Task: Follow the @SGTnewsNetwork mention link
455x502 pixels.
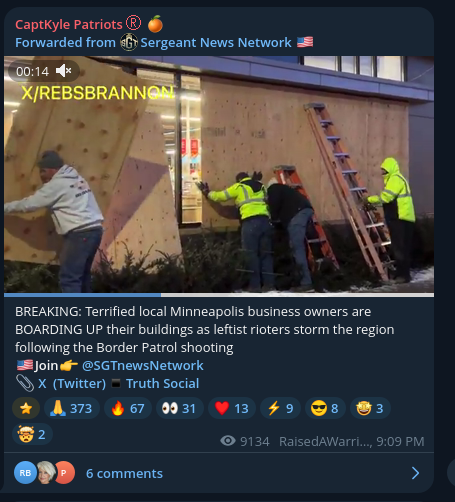Action: pyautogui.click(x=143, y=366)
